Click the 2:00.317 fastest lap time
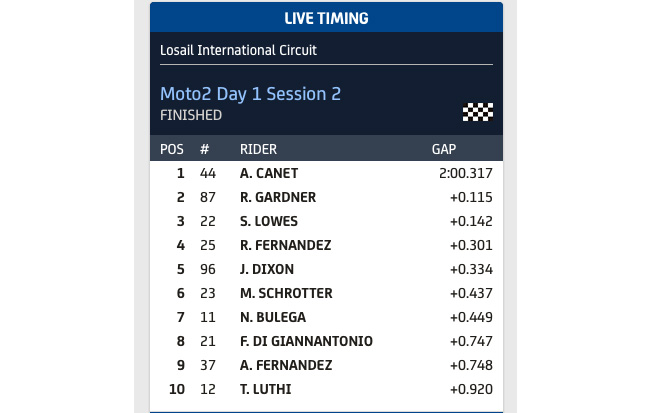This screenshot has height=413, width=652. (x=466, y=173)
